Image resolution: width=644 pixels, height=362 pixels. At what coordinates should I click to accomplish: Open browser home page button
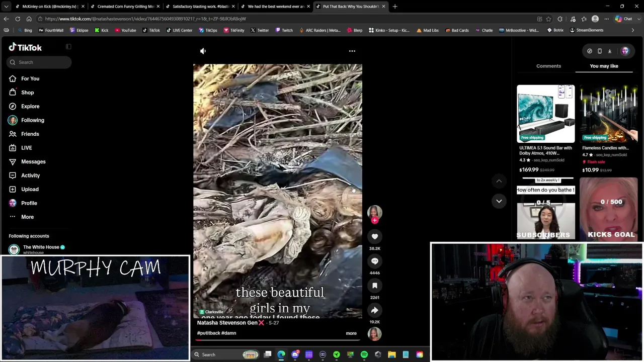click(x=29, y=19)
